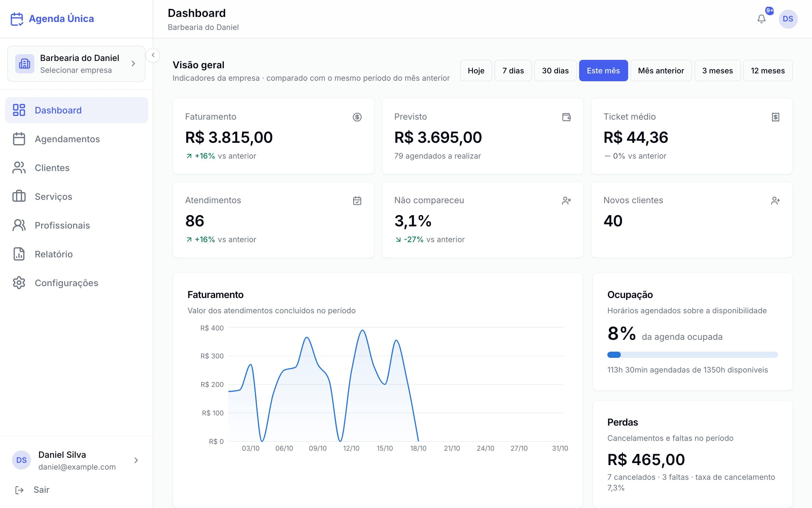Image resolution: width=812 pixels, height=508 pixels.
Task: Open Agendamentos in the sidebar
Action: pyautogui.click(x=76, y=139)
